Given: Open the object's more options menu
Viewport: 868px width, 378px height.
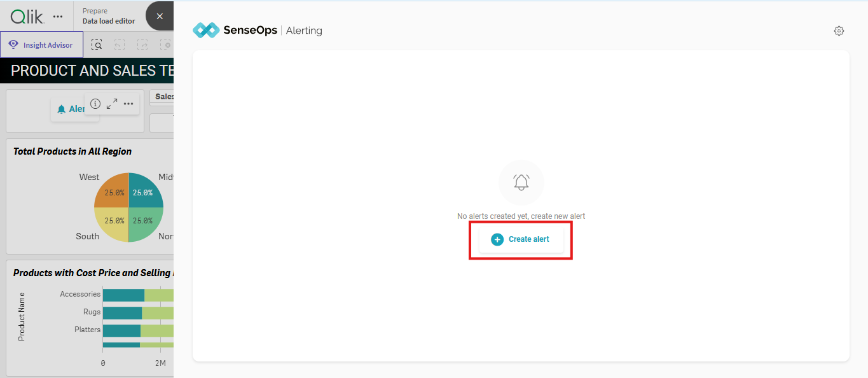Looking at the screenshot, I should 128,104.
